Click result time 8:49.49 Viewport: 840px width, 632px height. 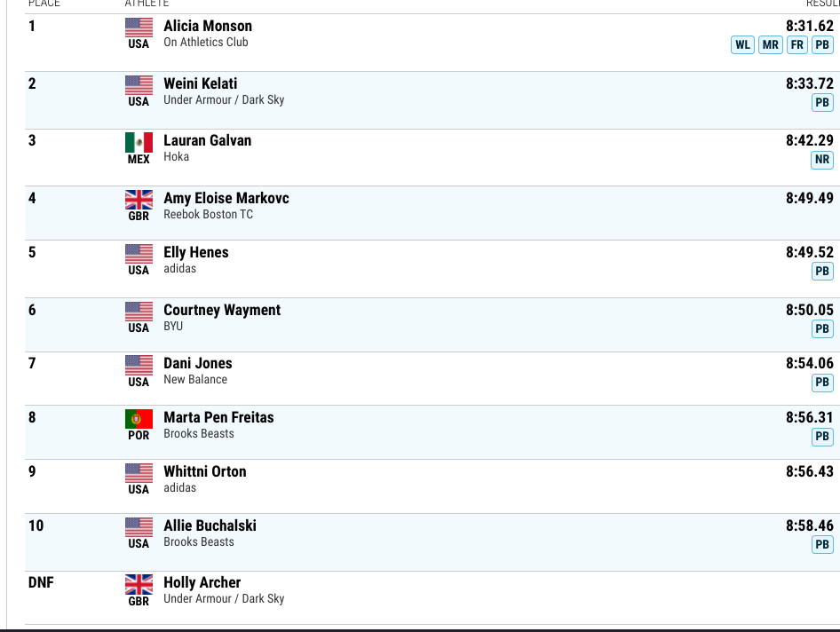click(x=810, y=198)
